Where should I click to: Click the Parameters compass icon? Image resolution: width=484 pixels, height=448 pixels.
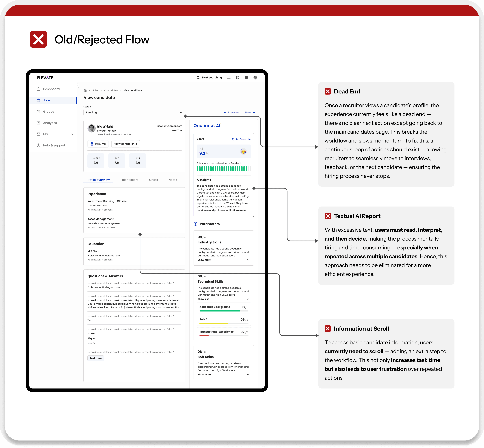point(196,224)
